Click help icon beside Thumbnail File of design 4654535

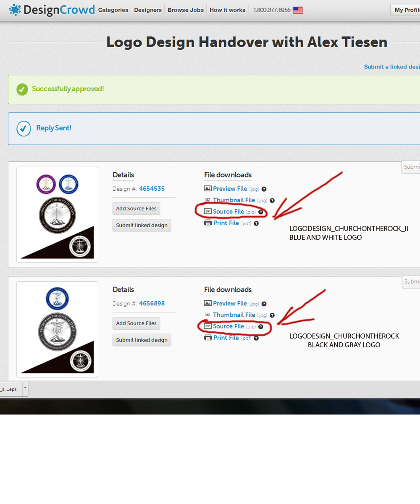pos(272,201)
